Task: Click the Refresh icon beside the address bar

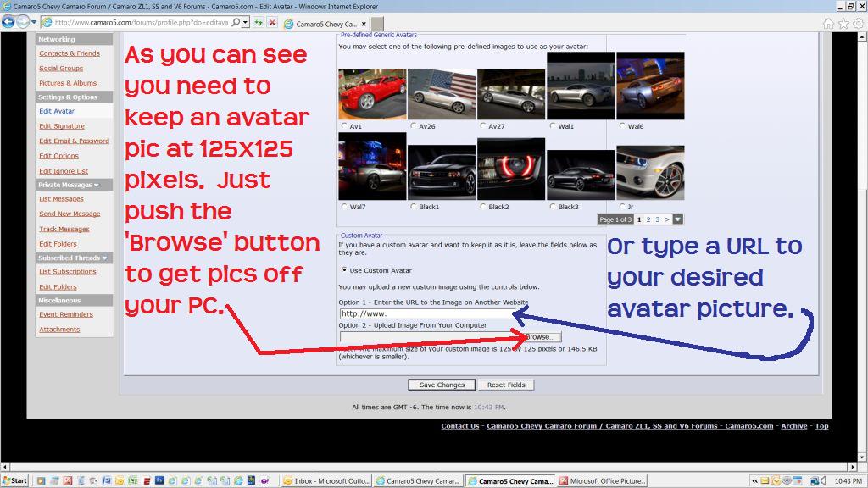Action: click(x=258, y=22)
